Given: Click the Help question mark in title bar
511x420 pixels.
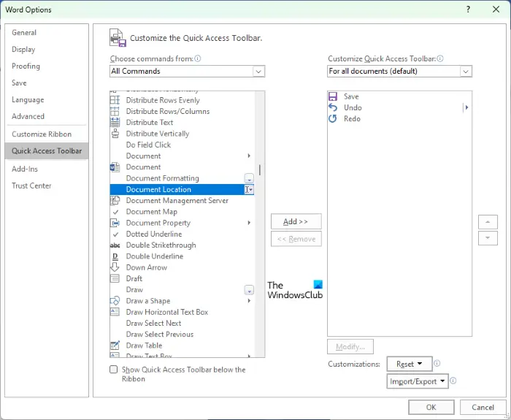Looking at the screenshot, I should click(x=469, y=9).
